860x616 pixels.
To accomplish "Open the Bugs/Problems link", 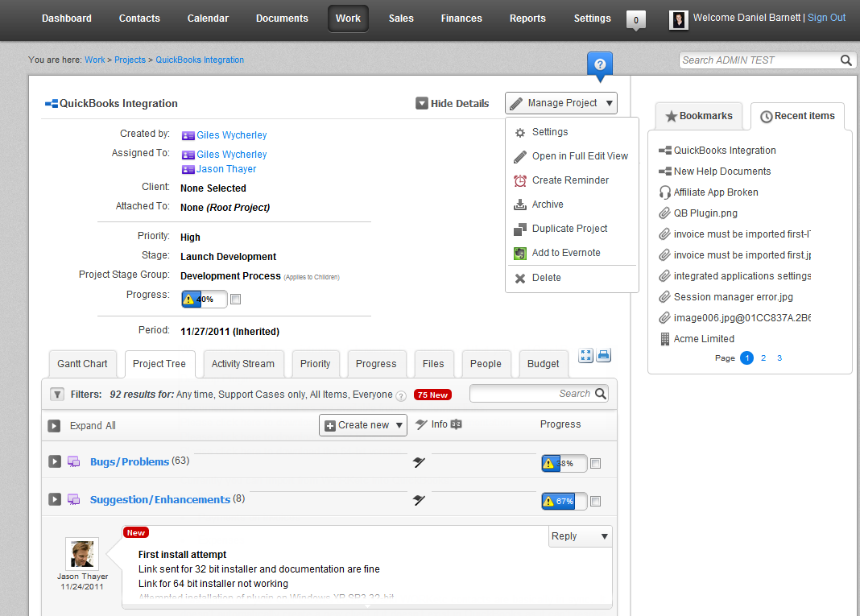I will coord(130,461).
